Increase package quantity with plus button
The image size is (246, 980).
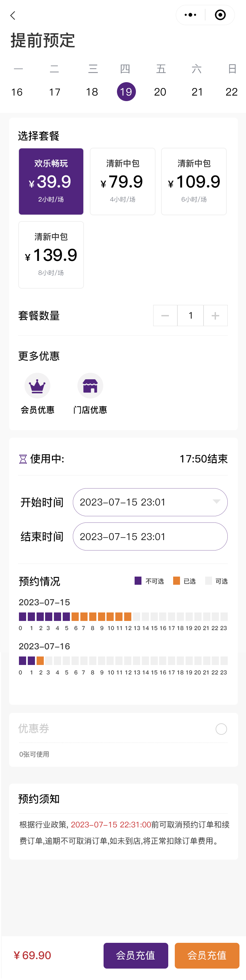216,315
